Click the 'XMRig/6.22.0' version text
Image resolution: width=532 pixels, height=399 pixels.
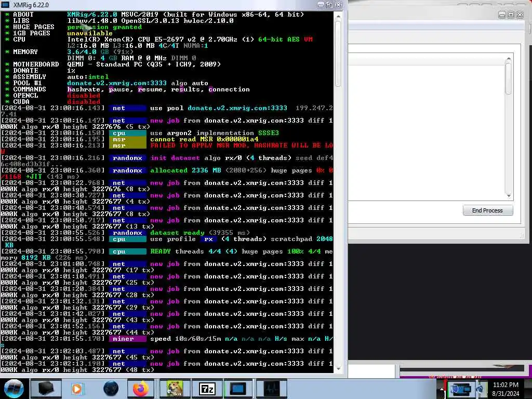click(x=92, y=15)
